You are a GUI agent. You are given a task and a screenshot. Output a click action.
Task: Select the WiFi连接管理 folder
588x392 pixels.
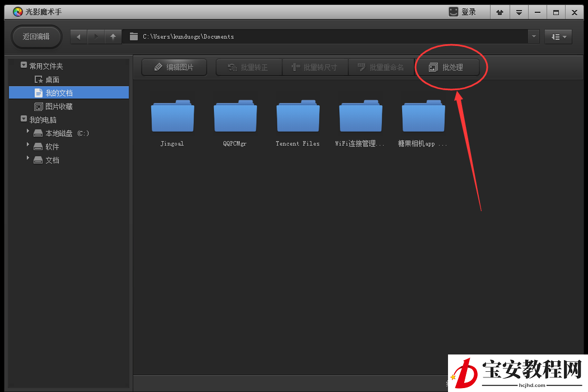pos(360,123)
